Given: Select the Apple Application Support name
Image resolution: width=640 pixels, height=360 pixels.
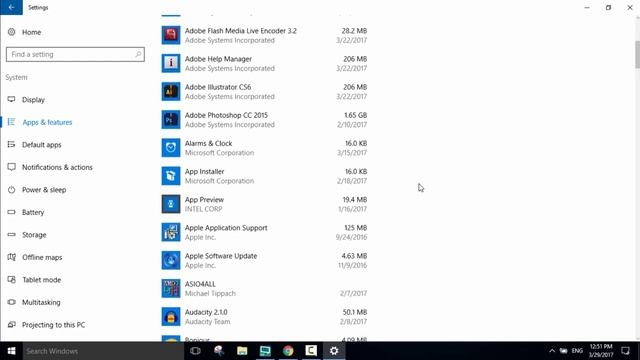Looking at the screenshot, I should (226, 228).
